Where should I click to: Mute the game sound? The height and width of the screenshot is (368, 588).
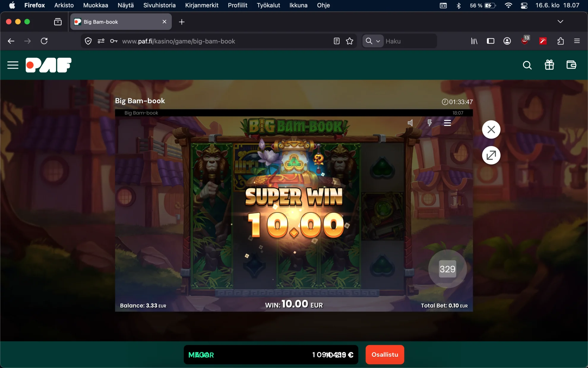tap(410, 123)
